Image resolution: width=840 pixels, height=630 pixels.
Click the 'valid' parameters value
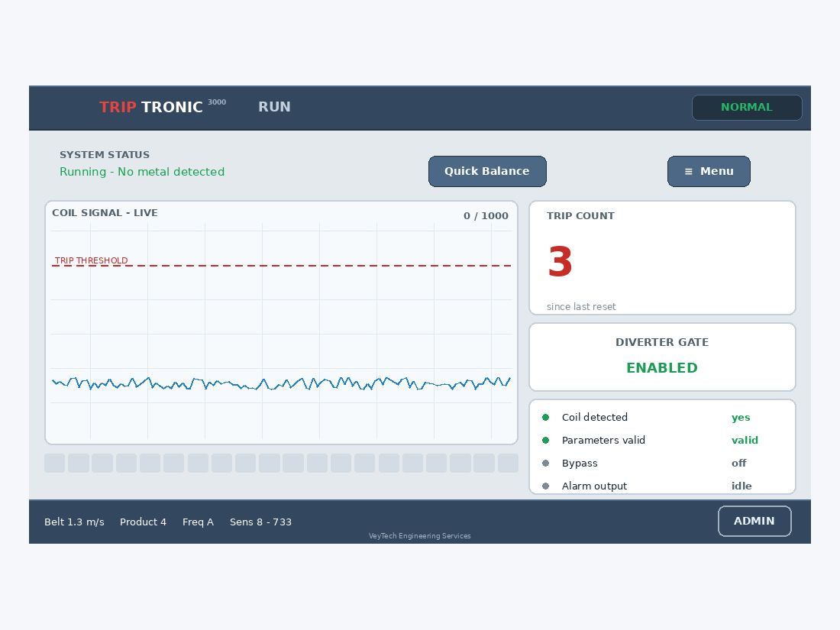tap(745, 441)
